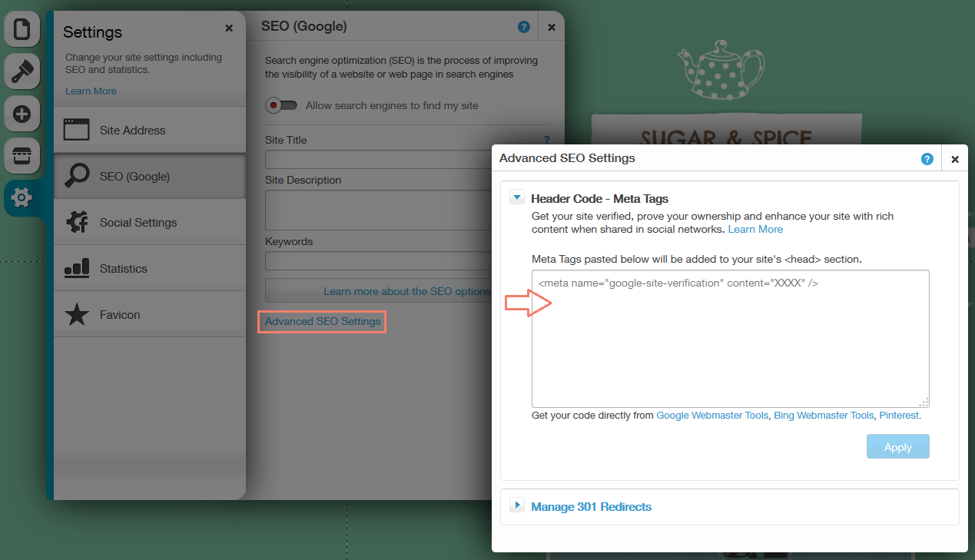This screenshot has width=975, height=560.
Task: Open Favicon menu item
Action: click(x=150, y=314)
